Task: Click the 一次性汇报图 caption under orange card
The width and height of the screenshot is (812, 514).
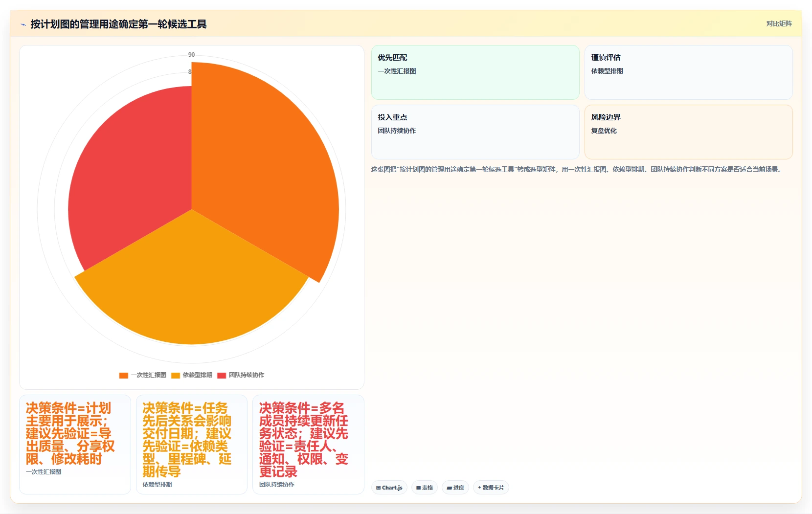Action: [44, 472]
